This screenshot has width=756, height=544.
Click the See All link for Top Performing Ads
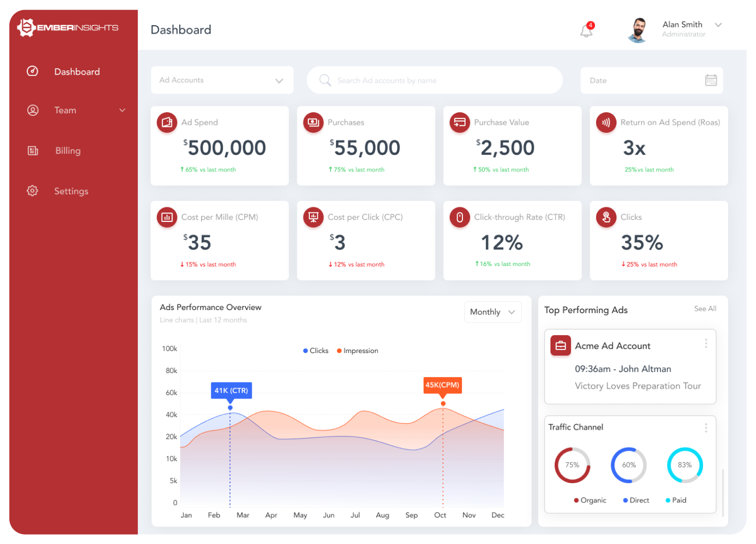coord(705,308)
